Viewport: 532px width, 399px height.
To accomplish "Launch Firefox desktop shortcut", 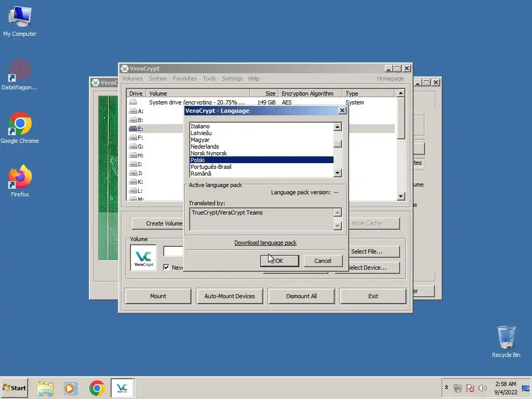I will click(x=20, y=181).
